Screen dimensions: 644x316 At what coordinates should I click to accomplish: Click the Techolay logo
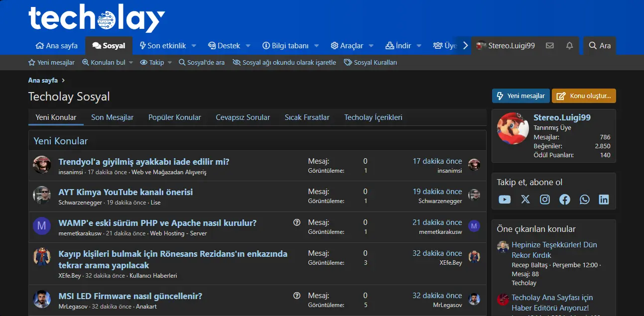[97, 19]
